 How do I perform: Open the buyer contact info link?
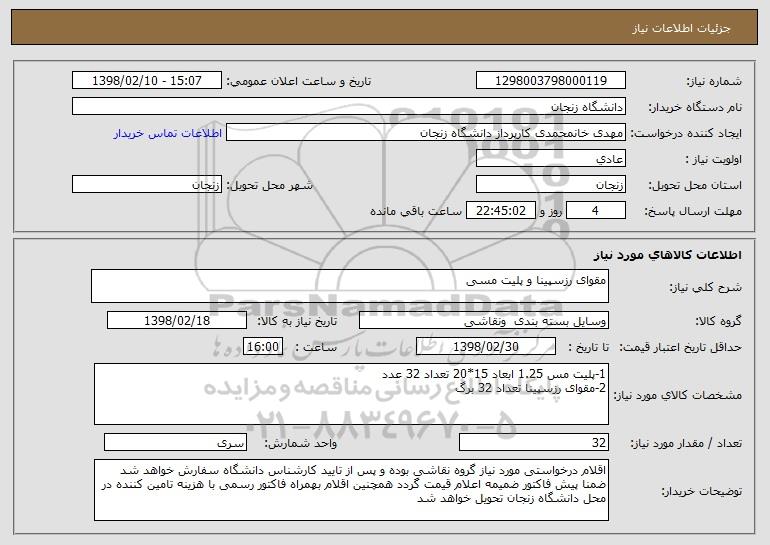168,134
